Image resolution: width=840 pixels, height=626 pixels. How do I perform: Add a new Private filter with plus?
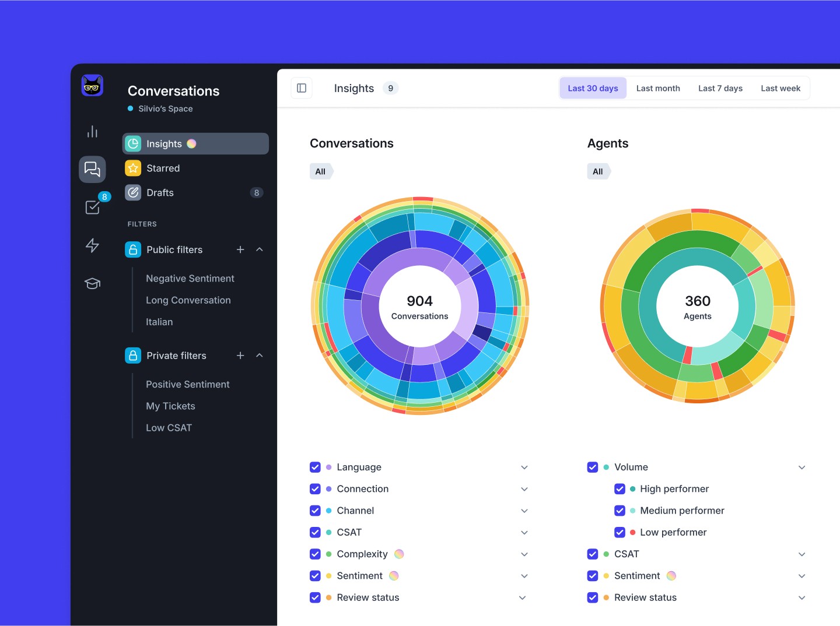pos(240,356)
